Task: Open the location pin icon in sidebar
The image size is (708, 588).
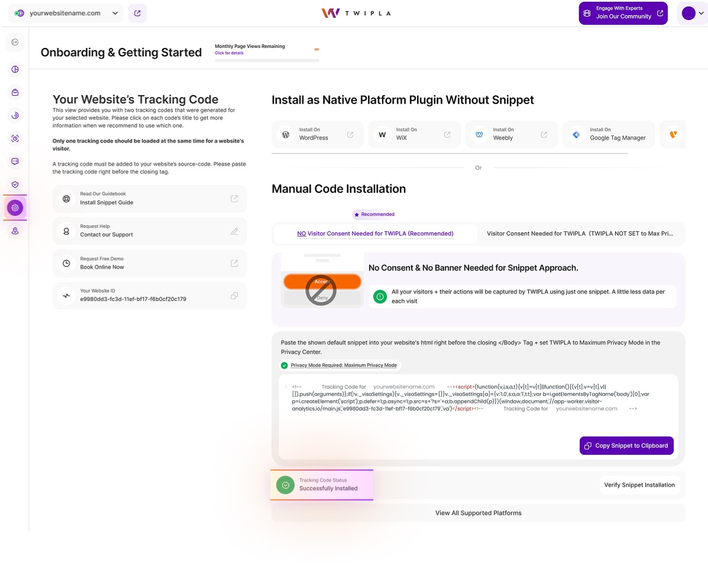Action: tap(15, 231)
